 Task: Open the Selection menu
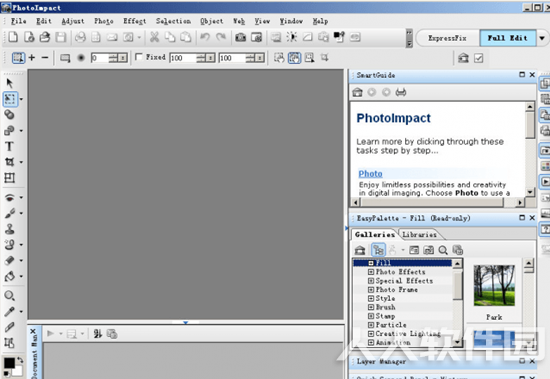tap(173, 21)
